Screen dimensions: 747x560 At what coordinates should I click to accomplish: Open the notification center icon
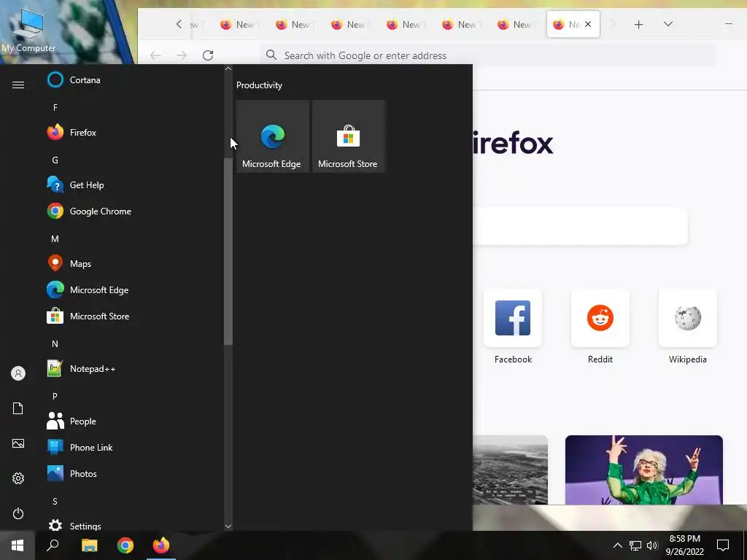click(723, 545)
